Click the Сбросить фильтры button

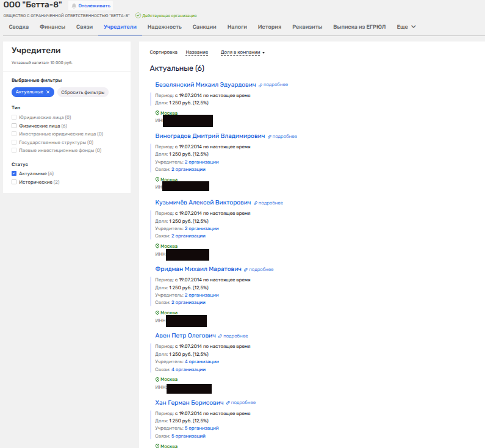pyautogui.click(x=82, y=92)
